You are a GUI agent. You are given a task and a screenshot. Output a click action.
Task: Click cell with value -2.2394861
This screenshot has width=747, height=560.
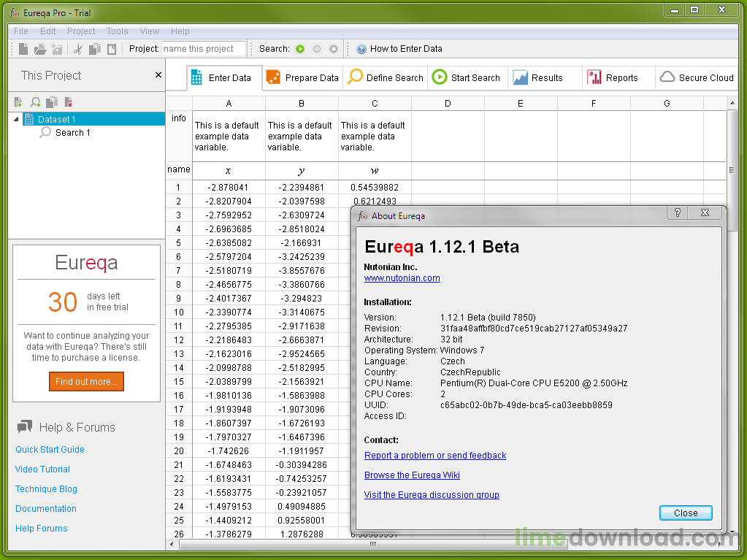pyautogui.click(x=302, y=187)
